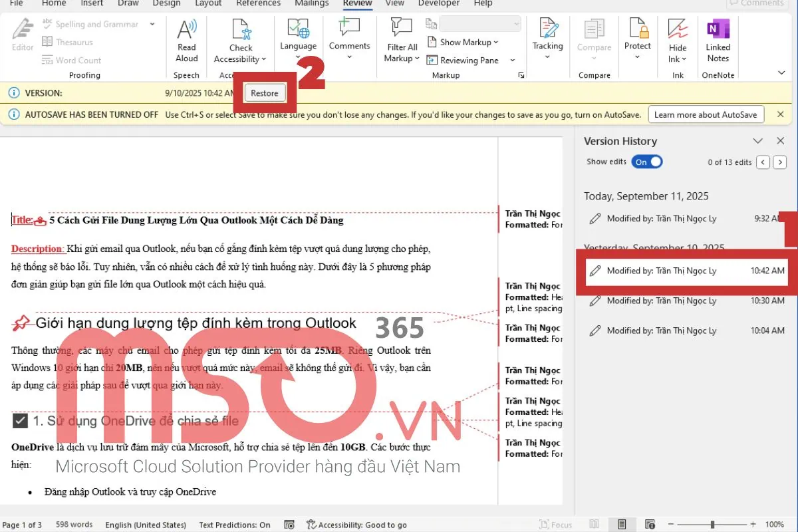
Task: Open the Developer tab
Action: tap(438, 4)
